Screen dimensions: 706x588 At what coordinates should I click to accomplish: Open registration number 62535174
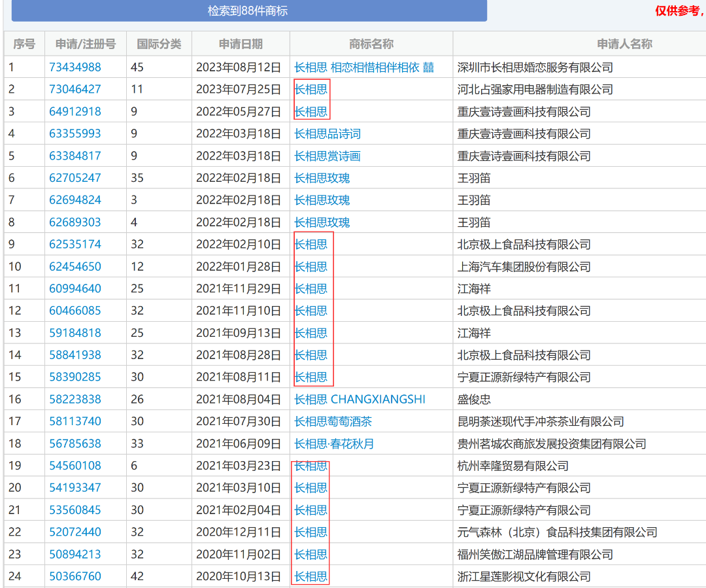tap(75, 244)
